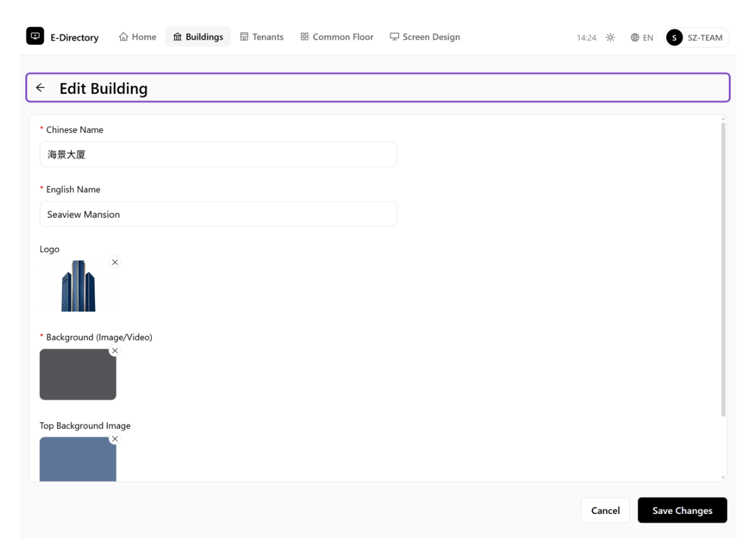The height and width of the screenshot is (559, 756).
Task: Click the 14:24 clock text
Action: [x=586, y=38]
